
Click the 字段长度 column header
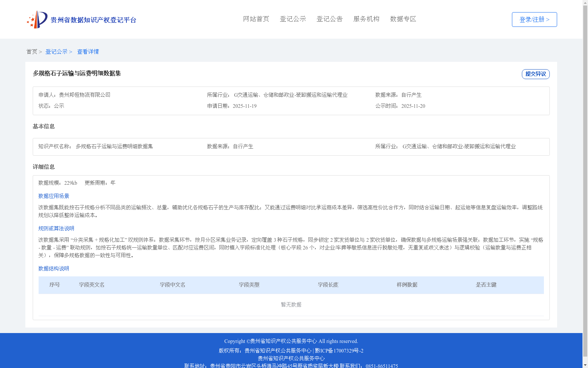[328, 285]
